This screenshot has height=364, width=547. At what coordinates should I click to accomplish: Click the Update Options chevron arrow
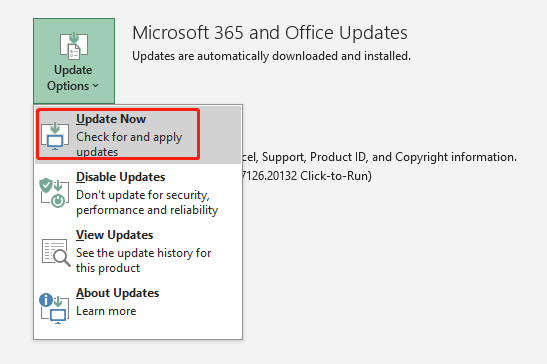click(x=96, y=86)
